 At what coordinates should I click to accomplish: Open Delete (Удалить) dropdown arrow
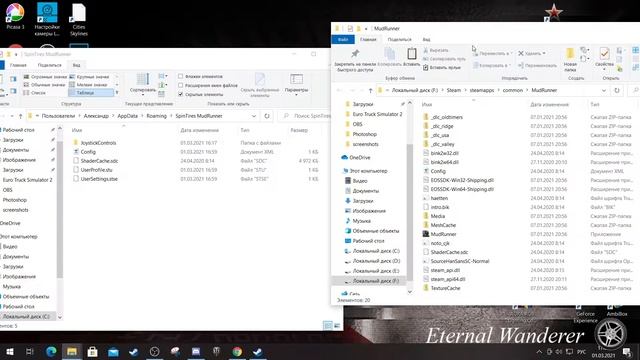click(x=544, y=53)
